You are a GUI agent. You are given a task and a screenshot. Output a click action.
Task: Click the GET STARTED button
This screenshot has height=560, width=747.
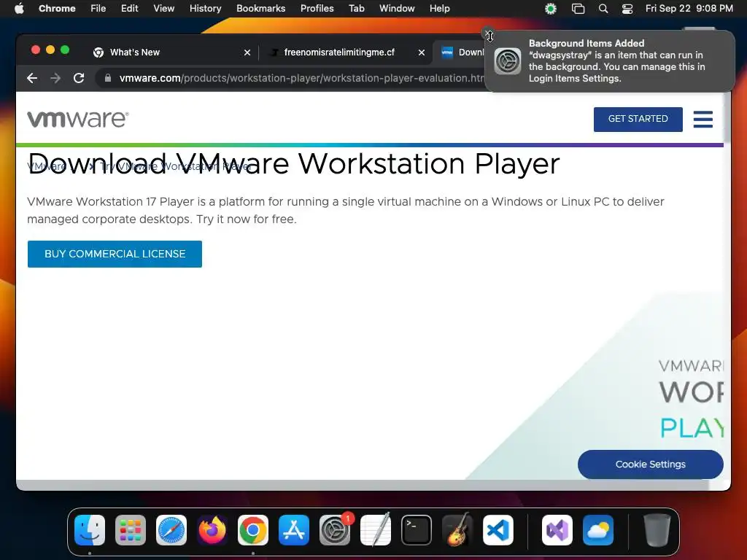(638, 119)
